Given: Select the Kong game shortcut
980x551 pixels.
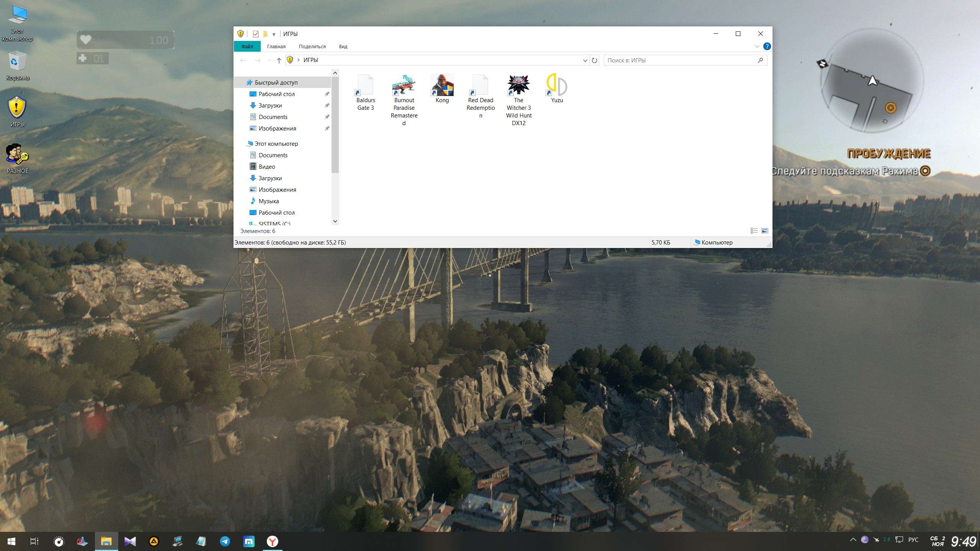Looking at the screenshot, I should pos(442,85).
